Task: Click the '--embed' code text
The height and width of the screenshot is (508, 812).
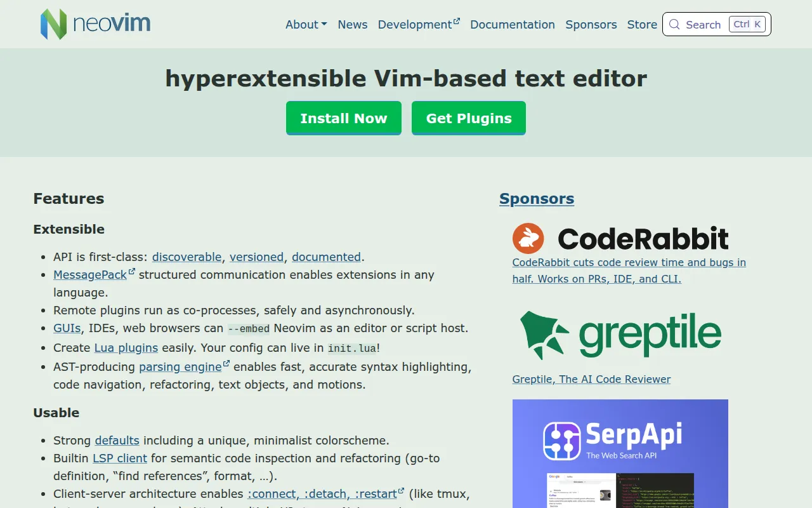Action: pyautogui.click(x=249, y=329)
